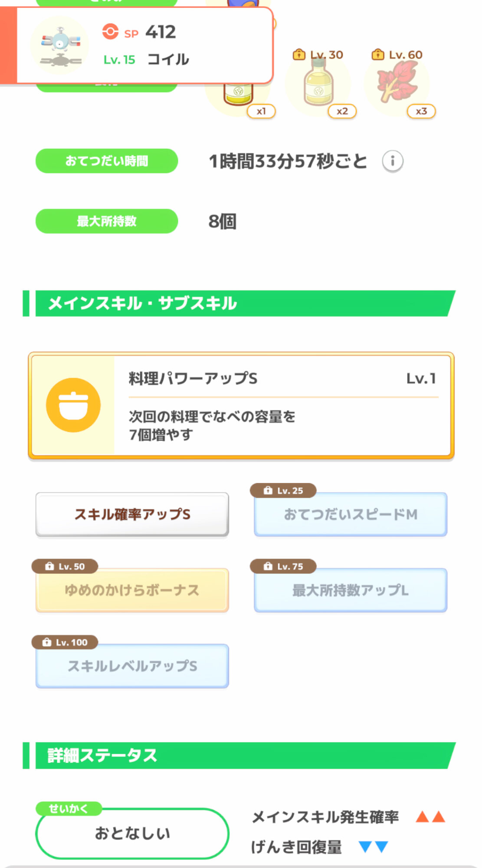Select the スキル確率アップS sub skill

pos(132,514)
